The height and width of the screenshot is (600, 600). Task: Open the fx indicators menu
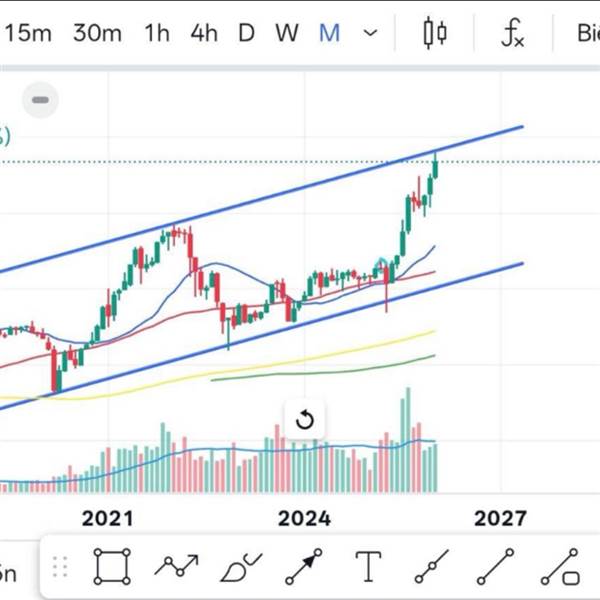coord(512,33)
